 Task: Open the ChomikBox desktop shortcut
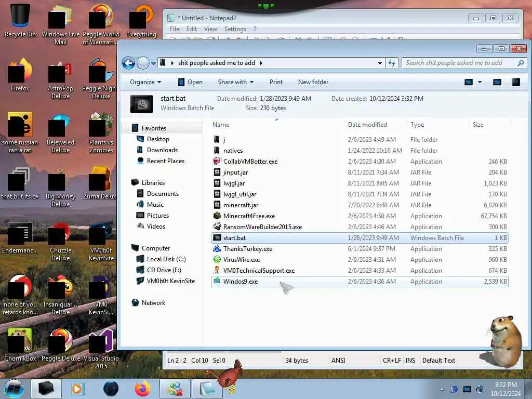(20, 345)
